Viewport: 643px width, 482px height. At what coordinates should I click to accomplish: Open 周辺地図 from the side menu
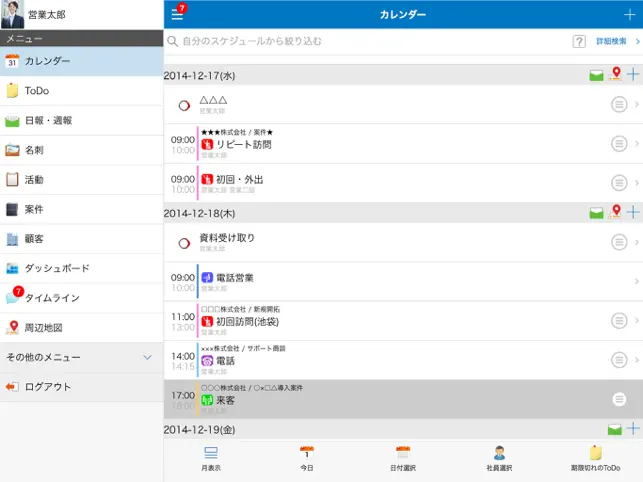(82, 328)
